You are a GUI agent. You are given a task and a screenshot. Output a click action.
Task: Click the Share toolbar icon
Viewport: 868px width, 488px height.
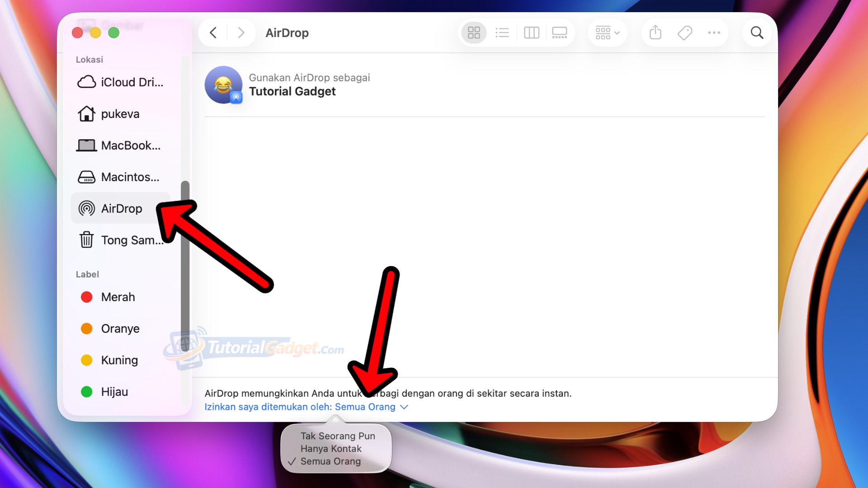(x=655, y=33)
